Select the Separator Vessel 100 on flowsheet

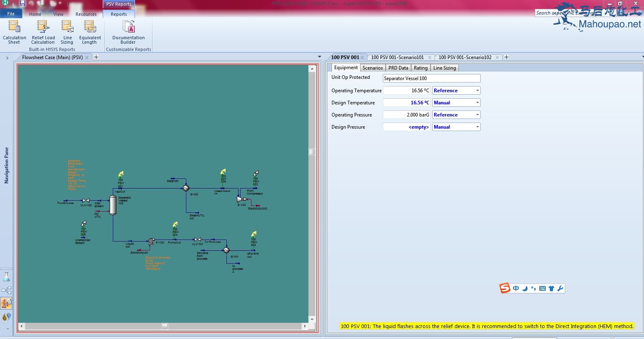point(113,205)
